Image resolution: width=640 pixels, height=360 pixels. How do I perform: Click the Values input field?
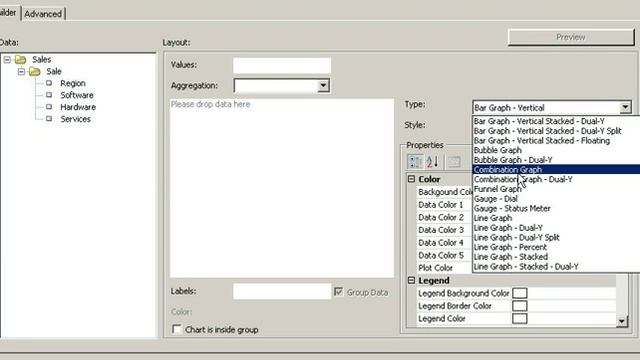tap(282, 65)
